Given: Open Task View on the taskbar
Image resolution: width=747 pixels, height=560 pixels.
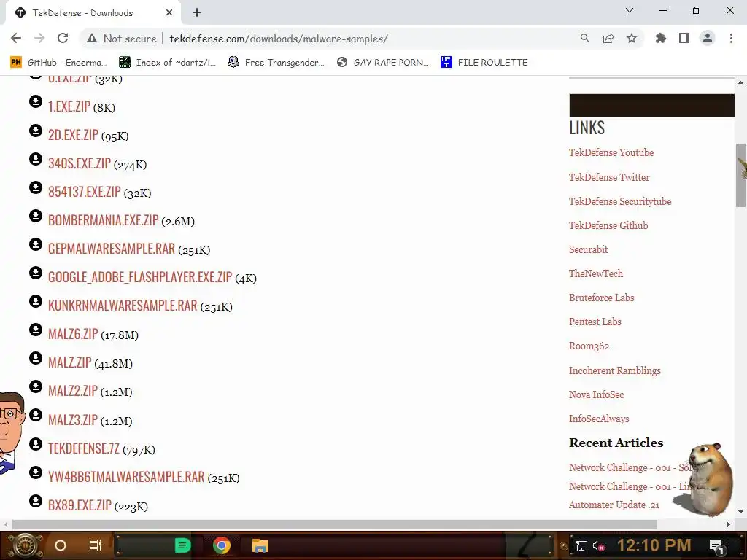Looking at the screenshot, I should [x=96, y=545].
